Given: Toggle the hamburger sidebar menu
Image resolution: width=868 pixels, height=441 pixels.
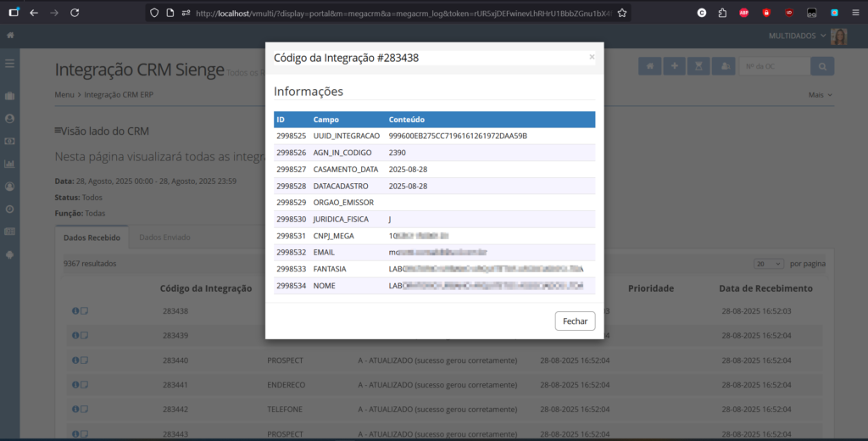Looking at the screenshot, I should [10, 64].
